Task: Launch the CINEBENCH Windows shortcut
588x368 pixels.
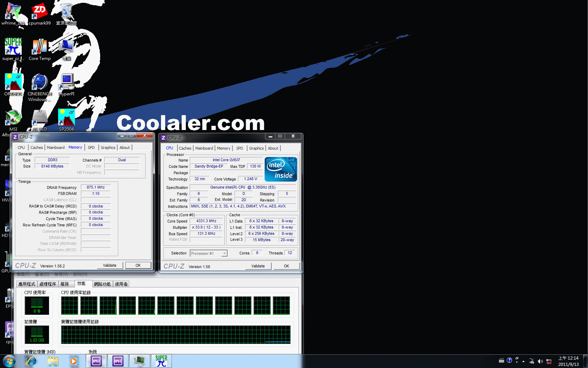Action: pos(40,88)
